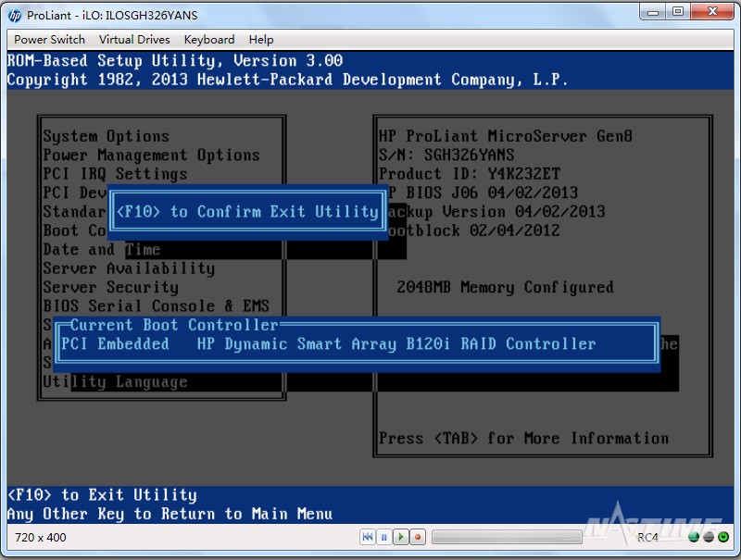The width and height of the screenshot is (741, 560).
Task: Open the Power Switch menu
Action: tap(50, 40)
